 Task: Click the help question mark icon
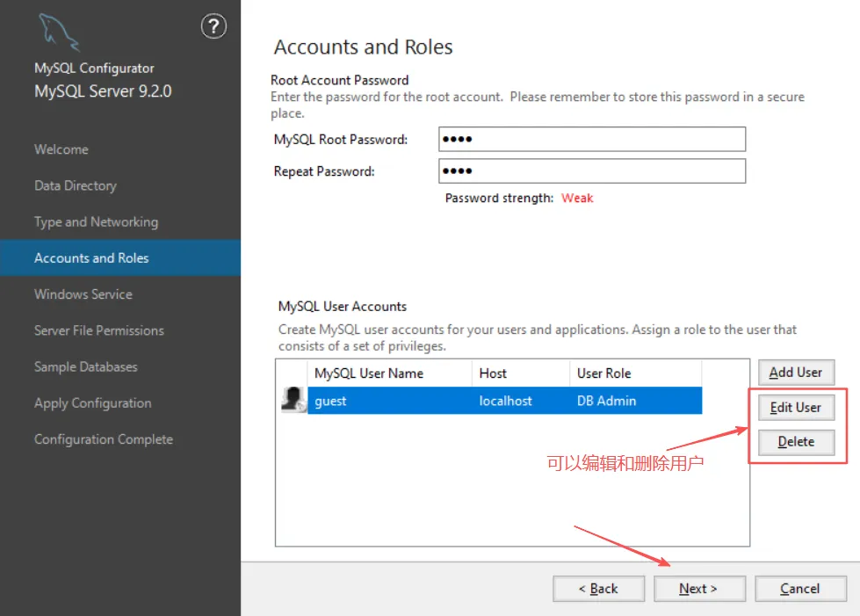click(x=213, y=27)
